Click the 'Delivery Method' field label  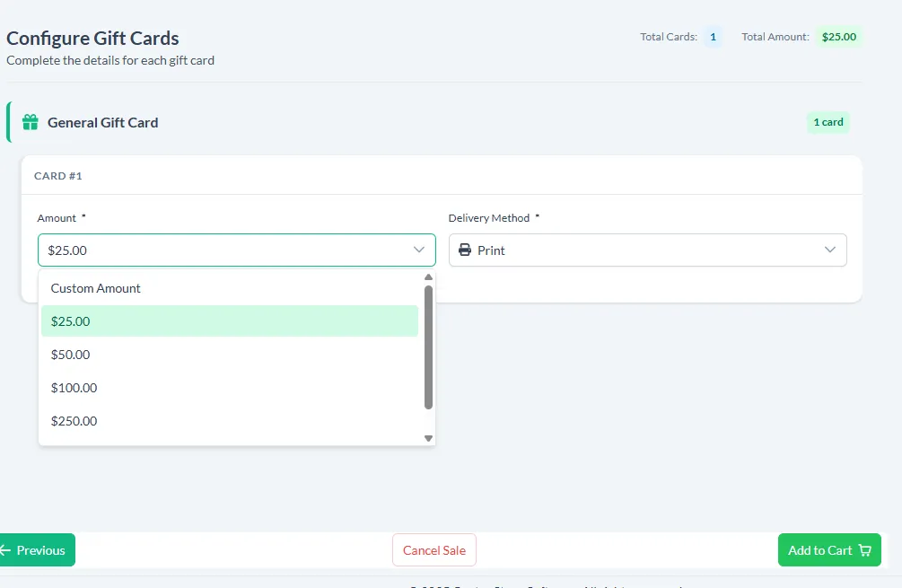[x=489, y=218]
